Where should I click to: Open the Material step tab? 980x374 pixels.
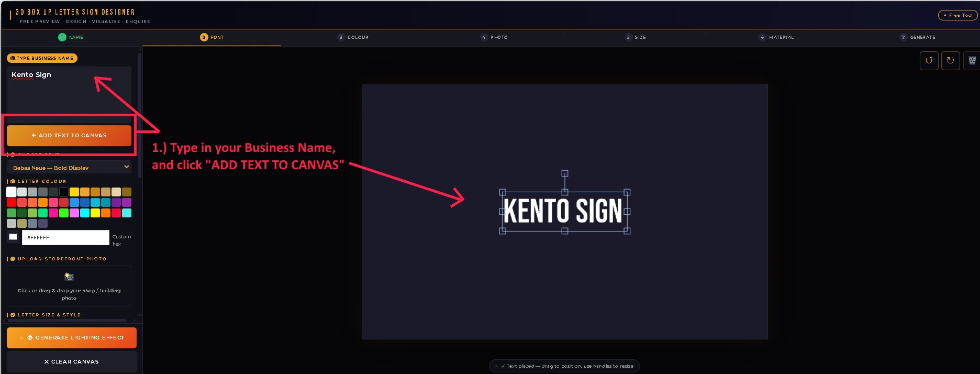pyautogui.click(x=776, y=37)
